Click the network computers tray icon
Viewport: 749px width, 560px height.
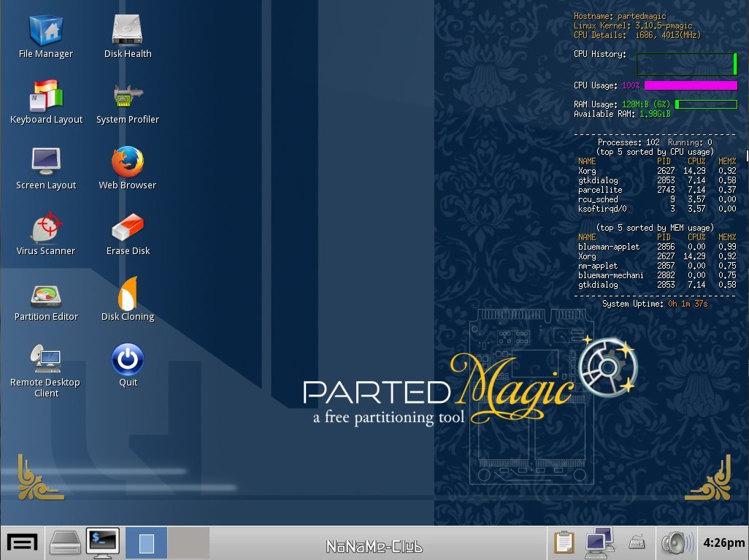point(599,543)
